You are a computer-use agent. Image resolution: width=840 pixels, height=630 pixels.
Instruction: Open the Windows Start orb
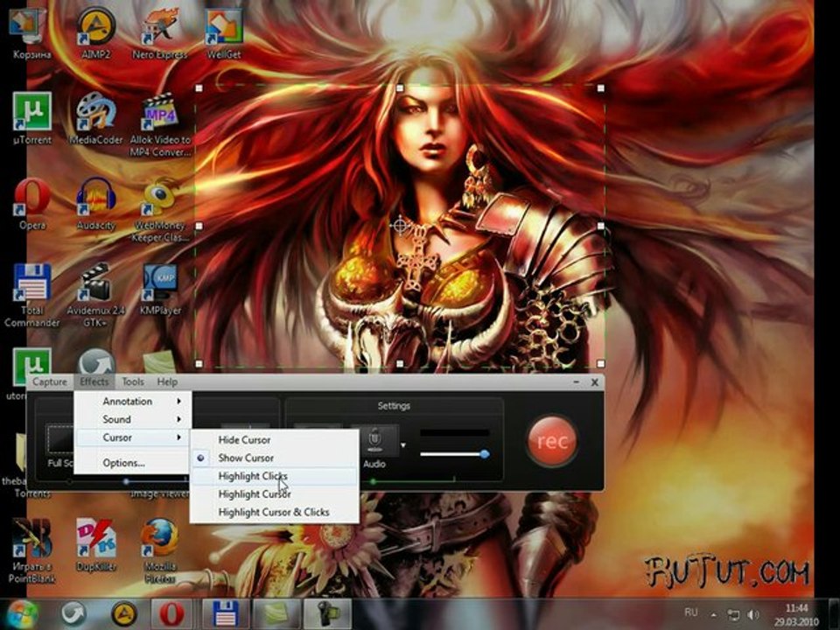(21, 614)
